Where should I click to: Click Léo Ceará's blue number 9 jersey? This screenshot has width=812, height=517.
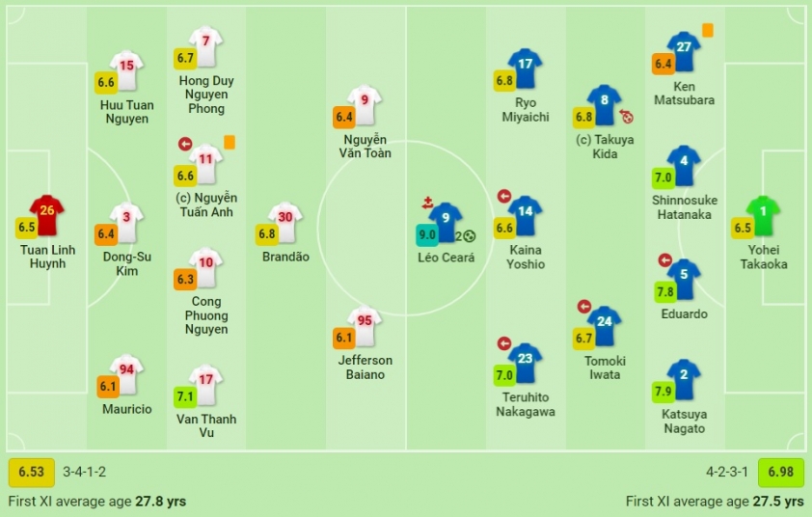point(446,222)
